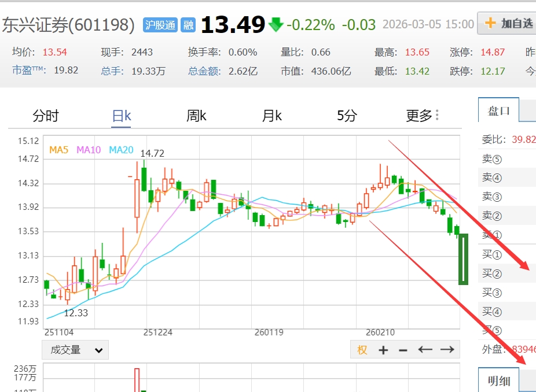This screenshot has width=536, height=392.
Task: Click the 买④ order book row
Action: (x=507, y=312)
